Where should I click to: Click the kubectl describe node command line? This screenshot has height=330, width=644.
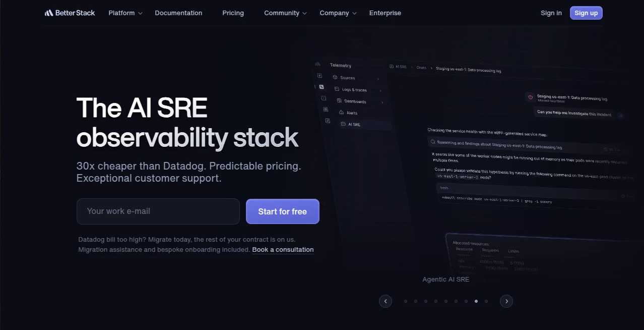pos(496,200)
